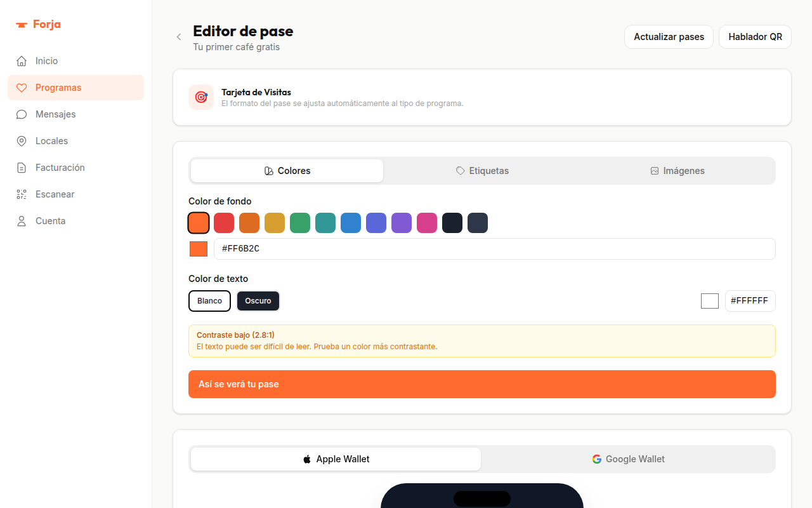Open Cuenta settings
This screenshot has height=508, width=812.
tap(76, 221)
